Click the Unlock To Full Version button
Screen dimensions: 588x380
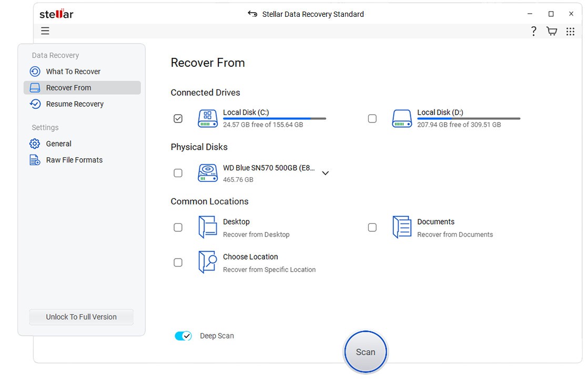pos(81,317)
